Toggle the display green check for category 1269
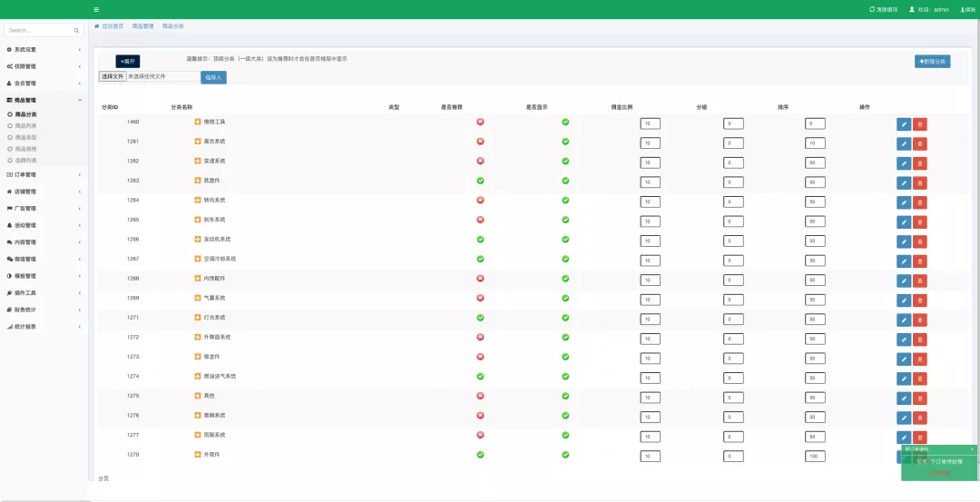This screenshot has width=980, height=502. tap(565, 298)
